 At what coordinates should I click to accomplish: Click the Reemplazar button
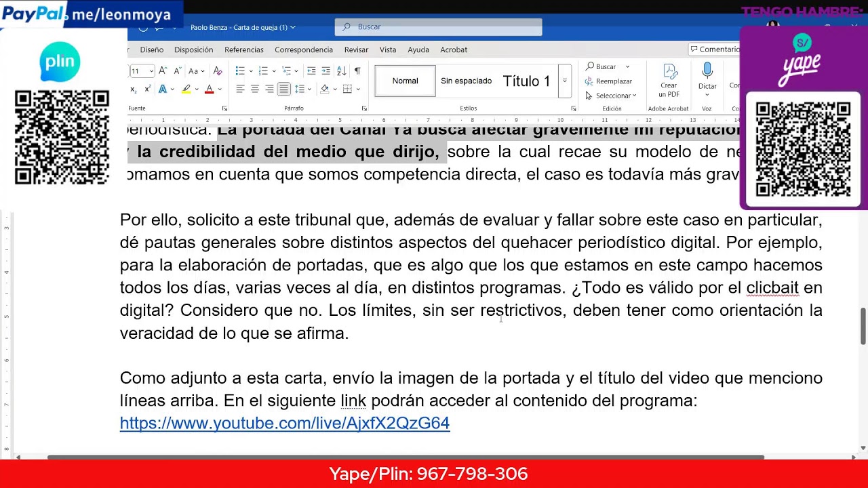[x=608, y=81]
